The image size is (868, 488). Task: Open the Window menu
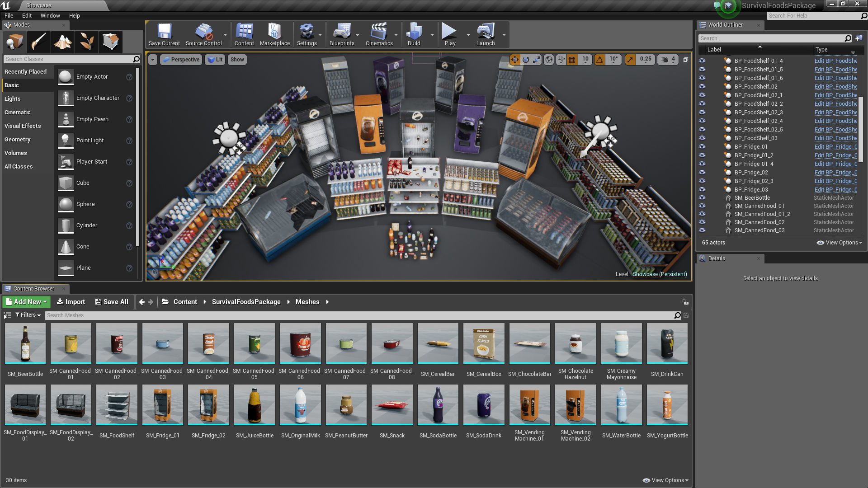[50, 15]
